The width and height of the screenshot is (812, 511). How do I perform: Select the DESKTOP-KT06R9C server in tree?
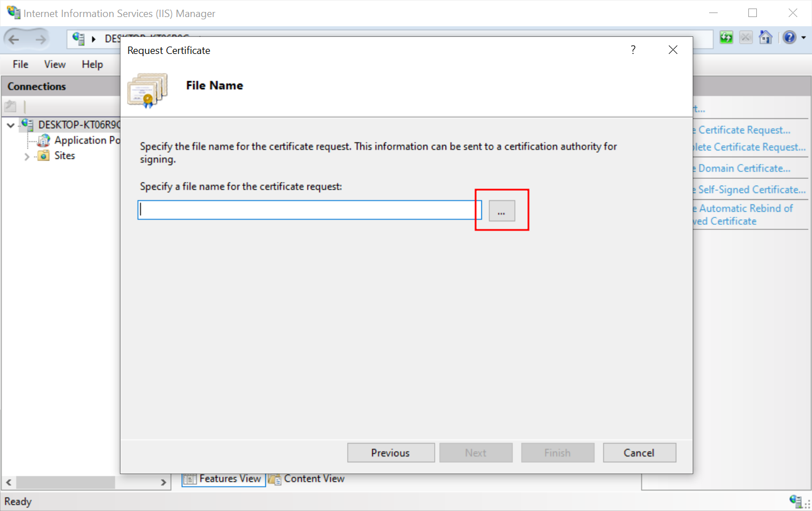pyautogui.click(x=79, y=125)
